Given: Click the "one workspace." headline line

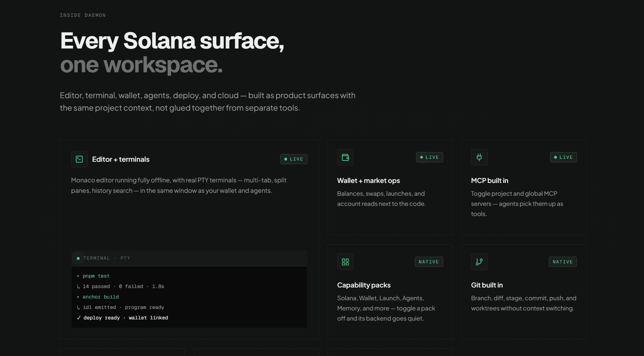Looking at the screenshot, I should click(x=141, y=65).
